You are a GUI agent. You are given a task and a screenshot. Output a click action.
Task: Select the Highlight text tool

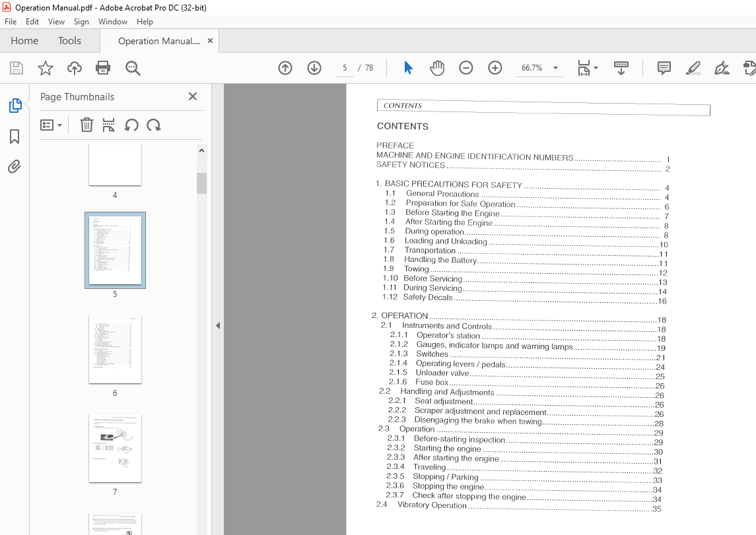[693, 68]
